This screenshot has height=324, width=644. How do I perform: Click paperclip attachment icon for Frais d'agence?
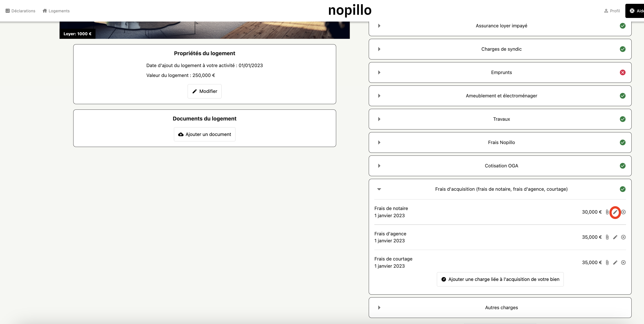607,237
